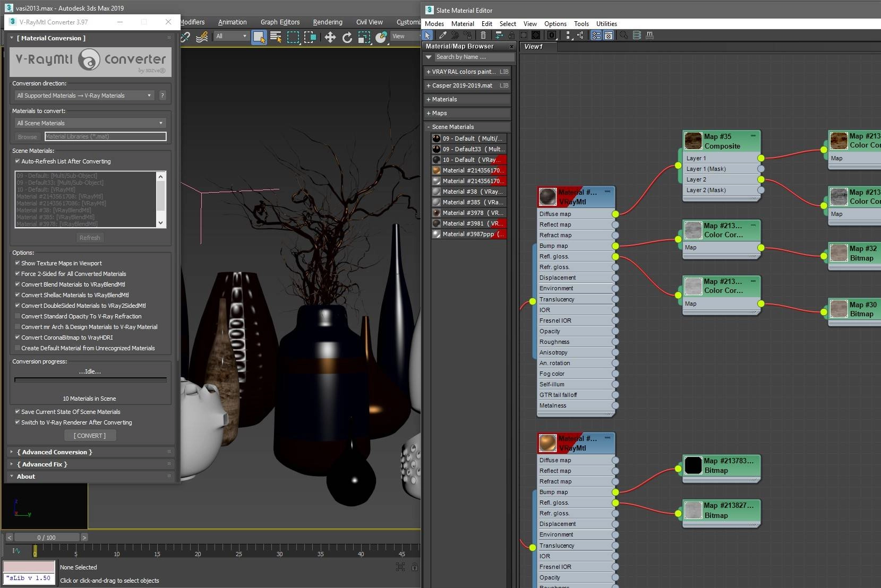The width and height of the screenshot is (881, 588).
Task: Click the help question mark beside conversion direction
Action: point(162,96)
